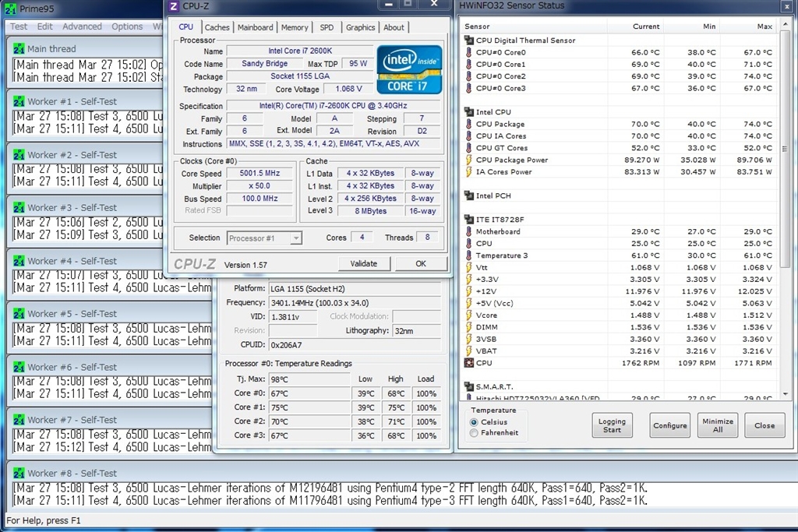
Task: Click the Intel Core i7 logo in CPU-Z
Action: click(409, 69)
